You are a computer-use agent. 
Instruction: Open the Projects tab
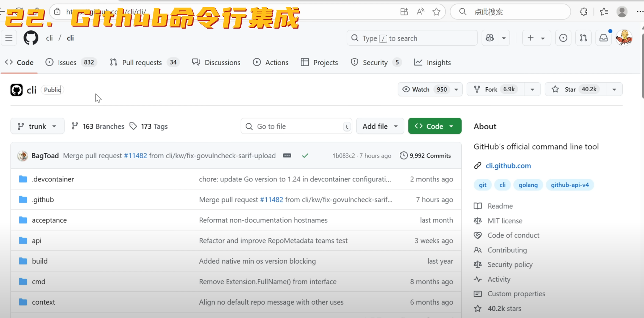coord(319,63)
